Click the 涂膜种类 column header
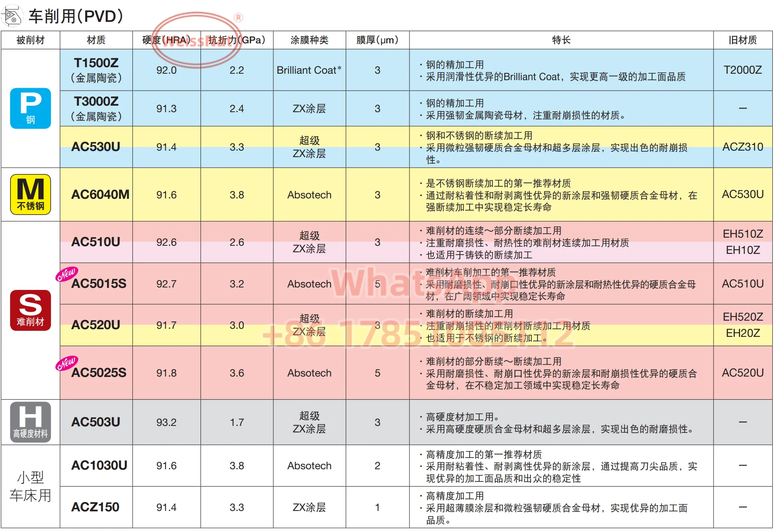Viewport: 778px width, 532px height. [x=309, y=40]
